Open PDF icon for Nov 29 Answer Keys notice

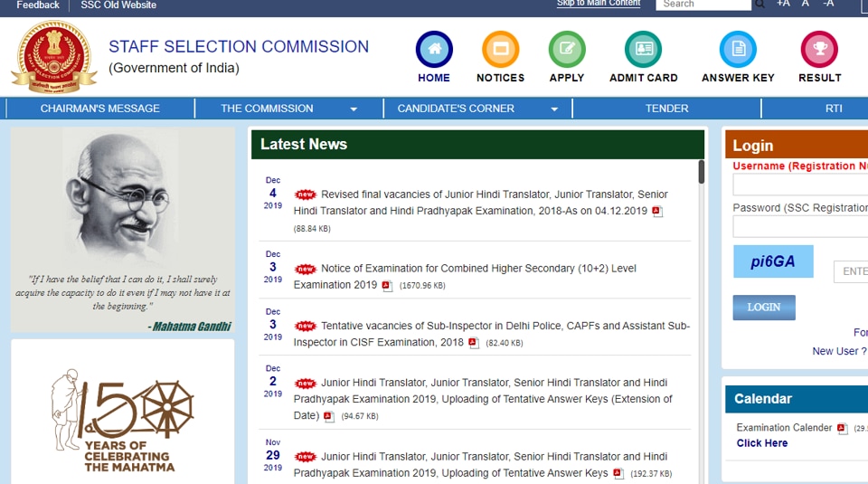click(x=618, y=473)
